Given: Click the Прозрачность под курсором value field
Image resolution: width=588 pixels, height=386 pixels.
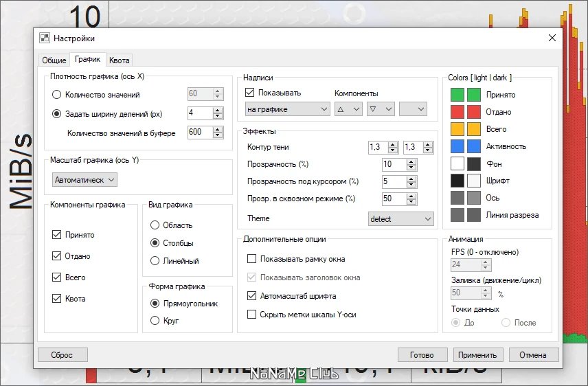Looking at the screenshot, I should 394,181.
